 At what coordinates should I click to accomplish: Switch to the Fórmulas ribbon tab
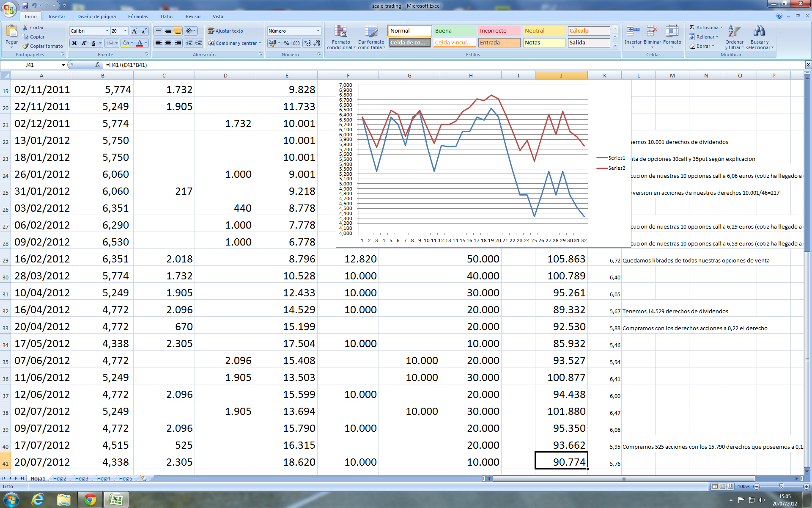click(138, 17)
